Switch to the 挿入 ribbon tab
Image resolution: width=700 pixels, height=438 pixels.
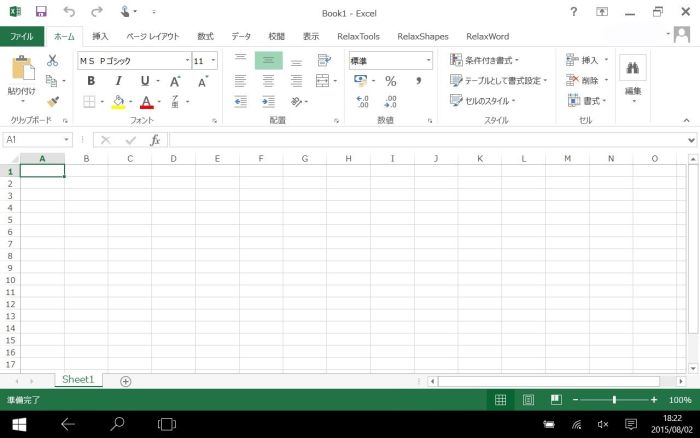(100, 36)
